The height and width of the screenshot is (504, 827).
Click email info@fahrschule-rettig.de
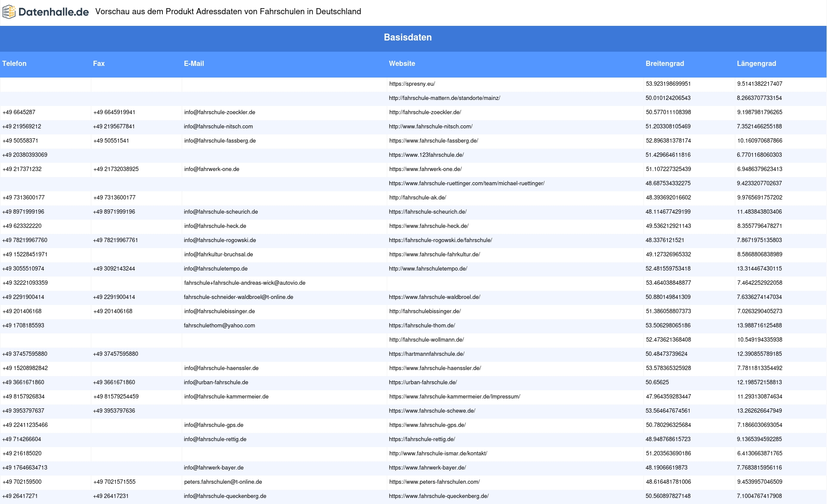pyautogui.click(x=215, y=439)
